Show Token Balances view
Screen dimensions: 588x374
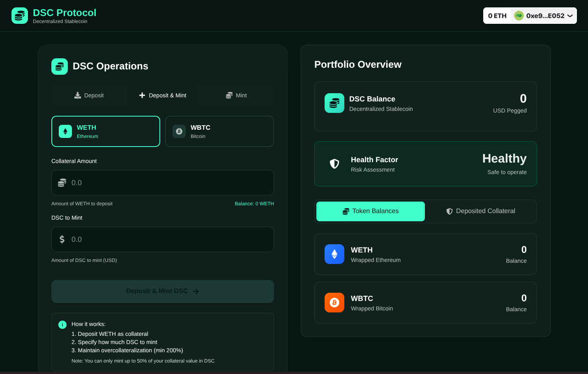coord(370,211)
